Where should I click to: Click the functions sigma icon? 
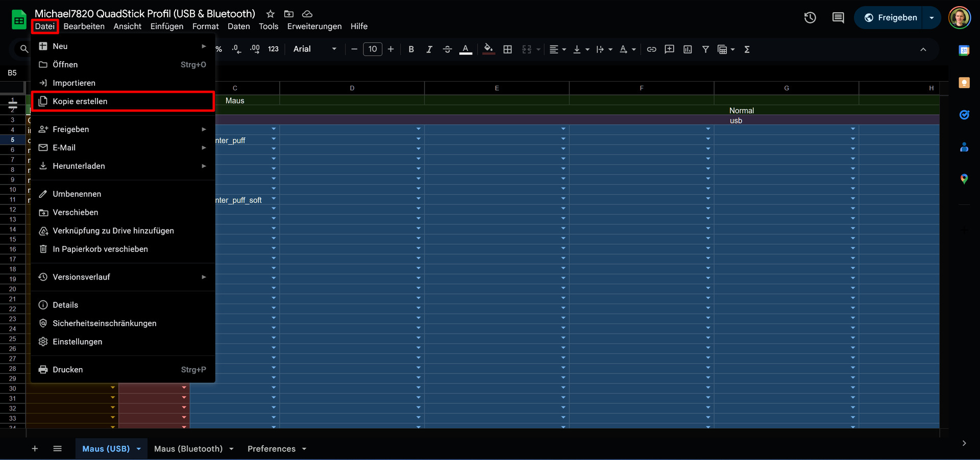747,49
